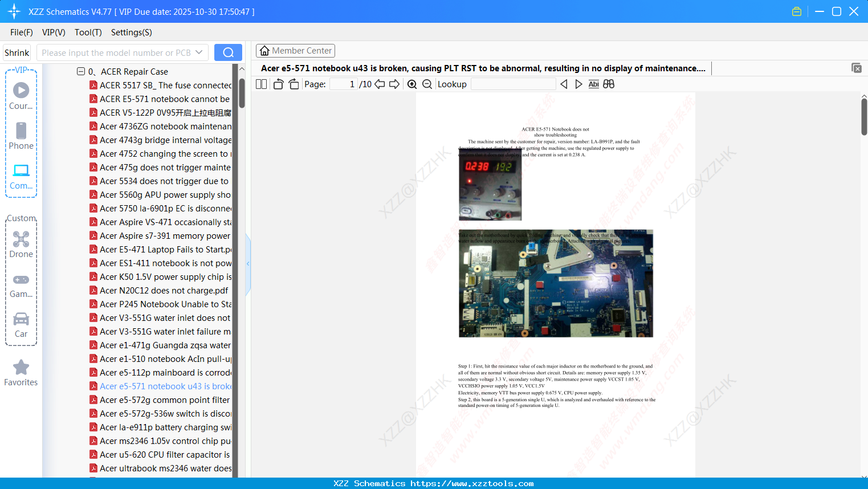868x489 pixels.
Task: Go to the next page with right arrow
Action: [394, 84]
